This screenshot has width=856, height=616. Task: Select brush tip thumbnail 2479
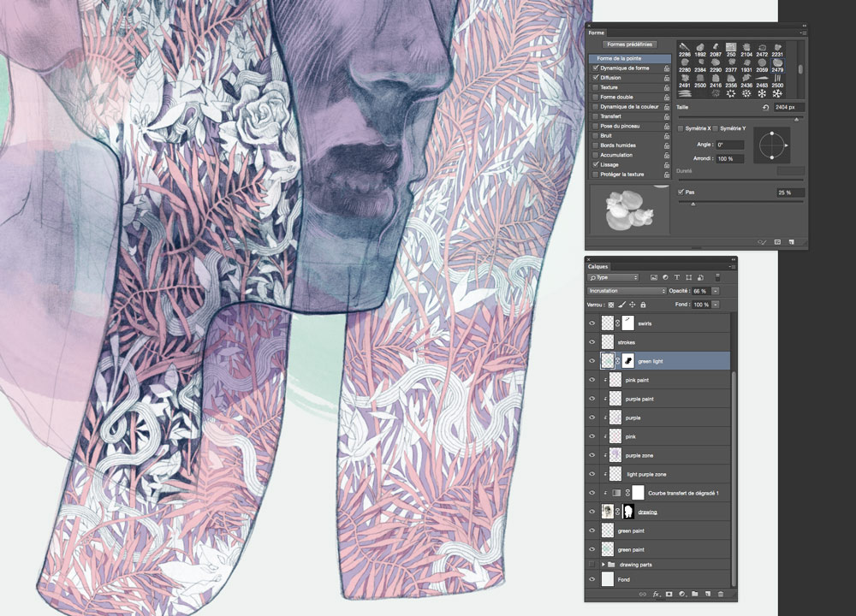[777, 66]
